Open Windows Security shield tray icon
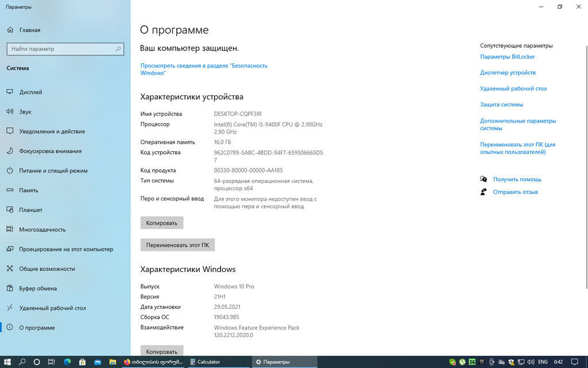Screen dimensions: 588x368 511,362
